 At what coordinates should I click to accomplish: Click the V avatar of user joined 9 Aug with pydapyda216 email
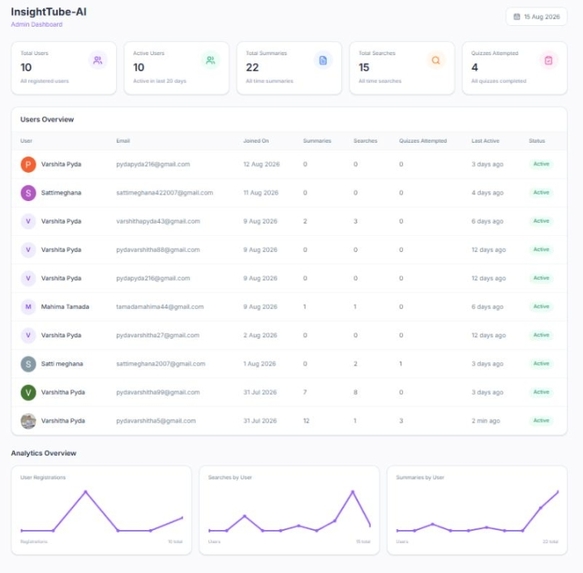[28, 279]
